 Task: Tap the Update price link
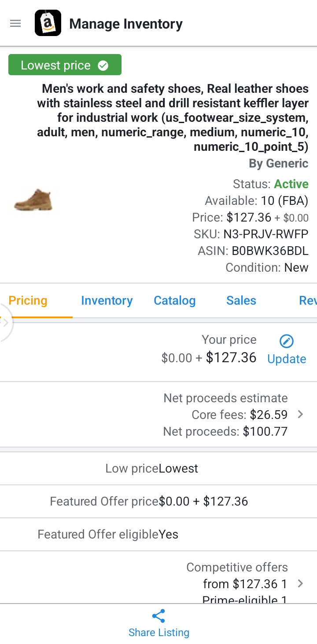click(287, 359)
